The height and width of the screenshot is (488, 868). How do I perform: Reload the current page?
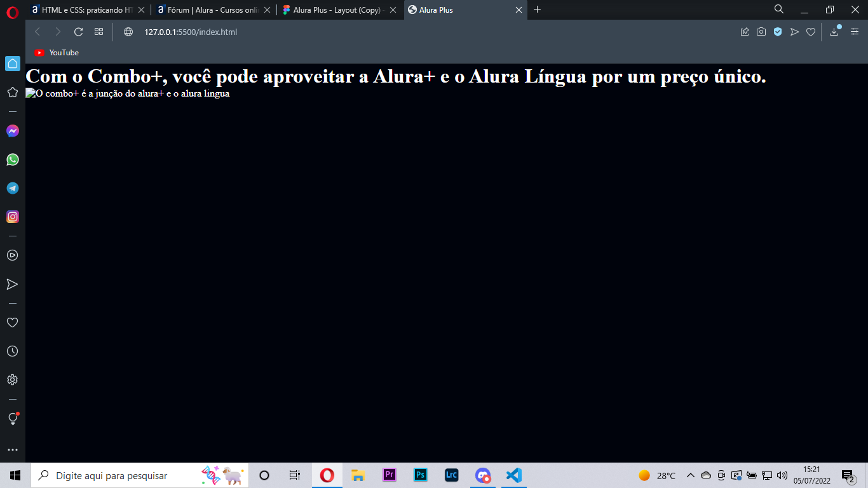(x=79, y=32)
